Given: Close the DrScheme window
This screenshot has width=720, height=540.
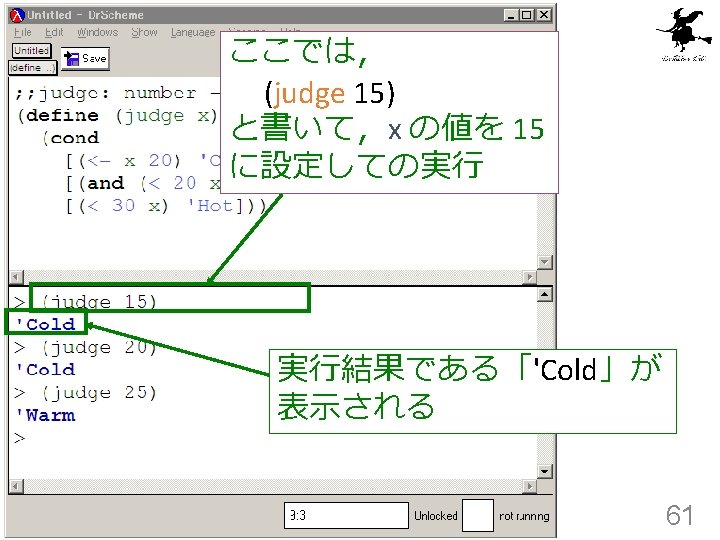Looking at the screenshot, I should (x=544, y=15).
